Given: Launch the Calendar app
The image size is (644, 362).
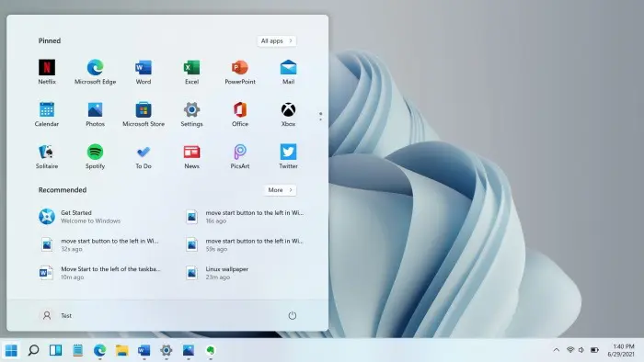Looking at the screenshot, I should pyautogui.click(x=47, y=114).
